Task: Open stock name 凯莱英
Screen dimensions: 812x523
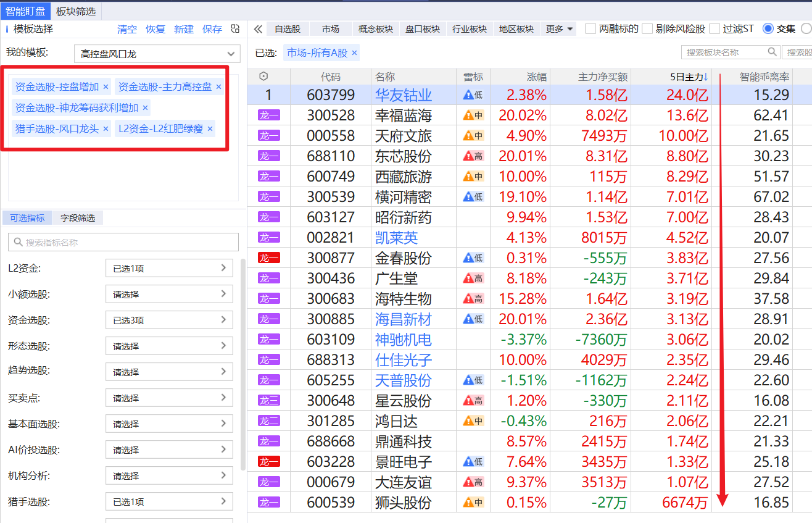Action: coord(396,238)
